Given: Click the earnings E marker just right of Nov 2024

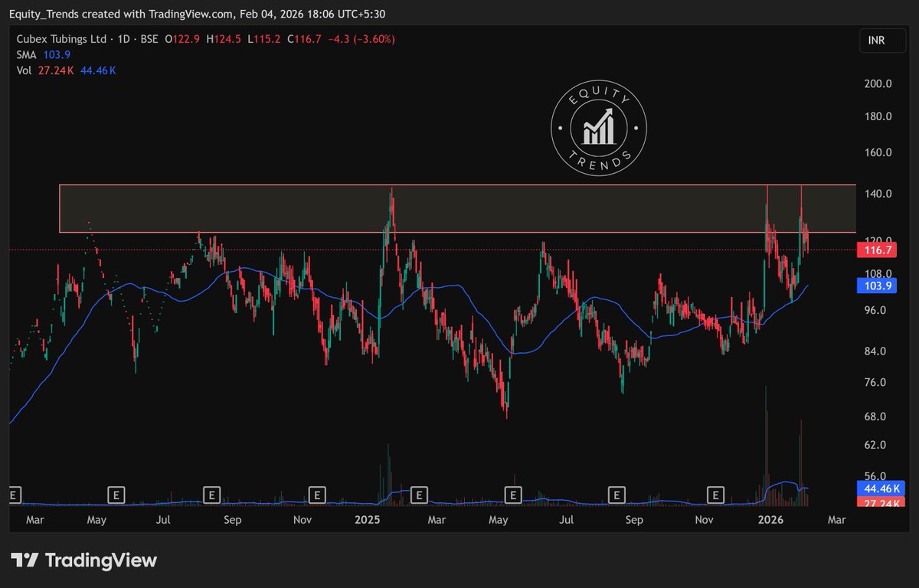Looking at the screenshot, I should pyautogui.click(x=316, y=495).
